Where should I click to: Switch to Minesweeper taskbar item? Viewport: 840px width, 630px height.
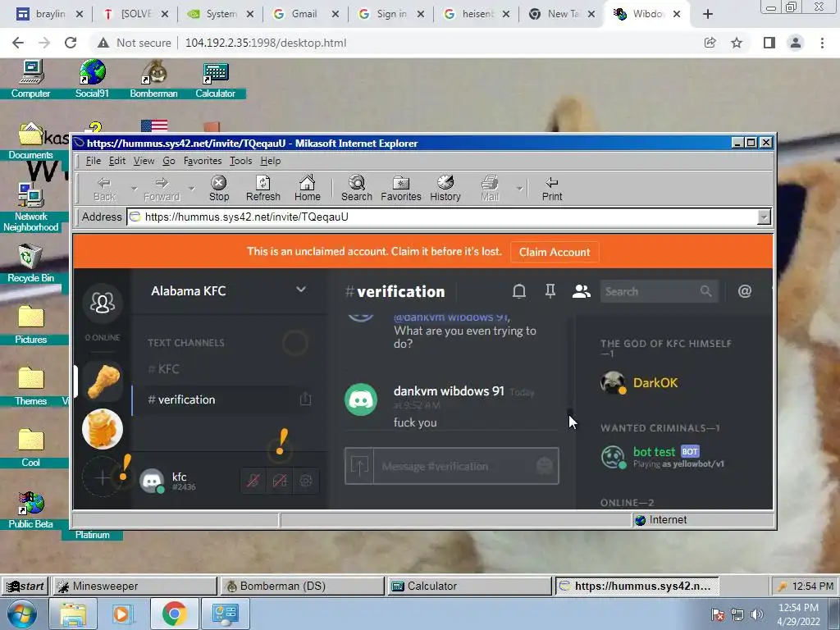(134, 586)
